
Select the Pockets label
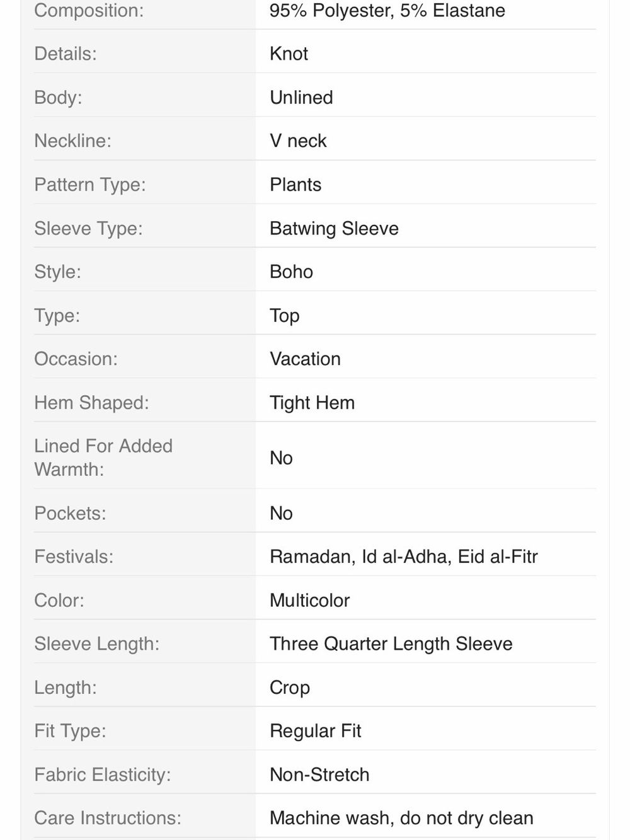click(70, 513)
